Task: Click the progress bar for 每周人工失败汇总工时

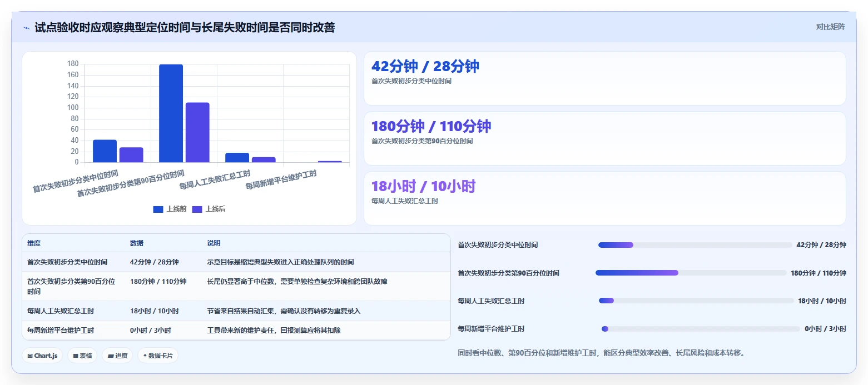Action: pos(696,301)
